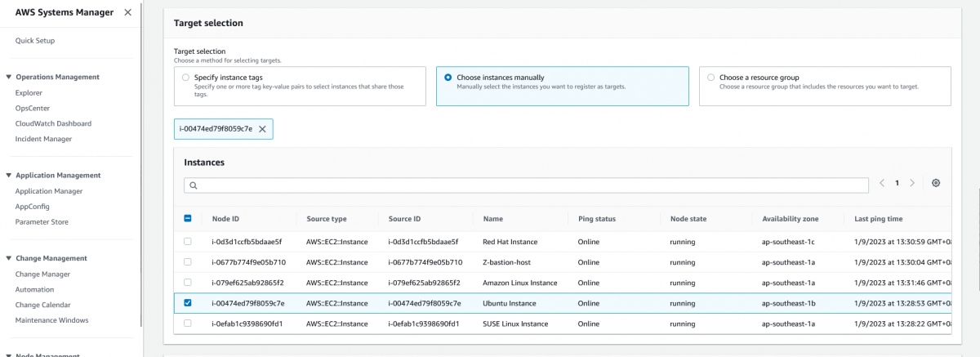Open the Incident Manager link
The height and width of the screenshot is (357, 980).
(43, 139)
